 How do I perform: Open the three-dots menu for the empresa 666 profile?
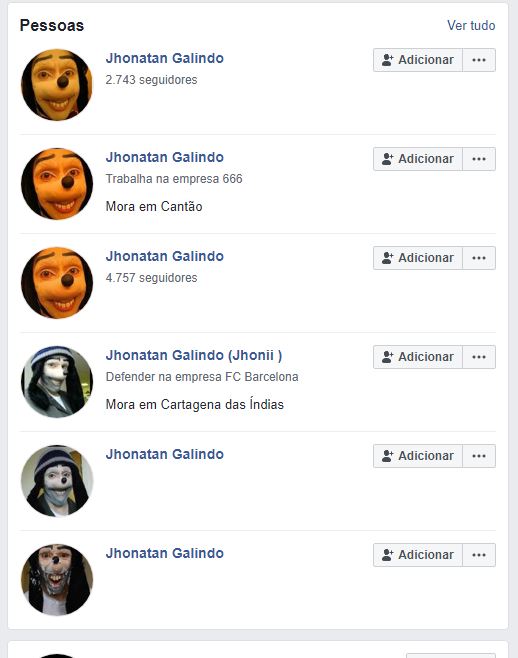[479, 159]
